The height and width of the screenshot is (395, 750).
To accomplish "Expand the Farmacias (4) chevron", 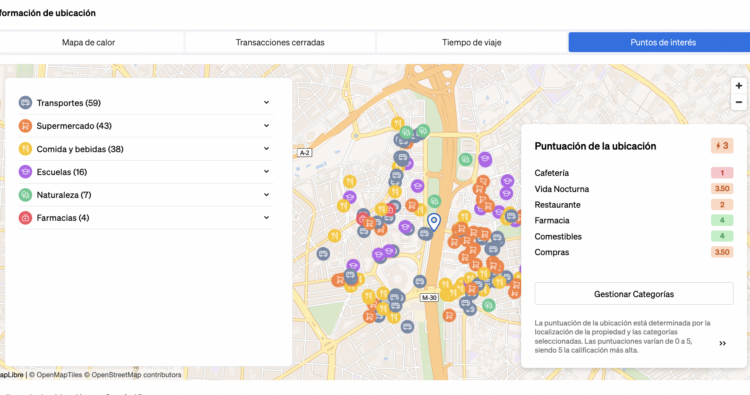I will (266, 218).
